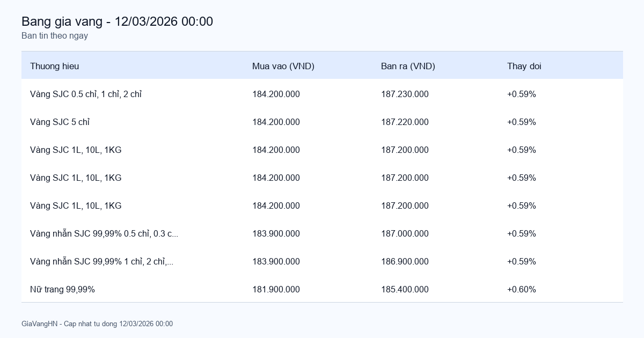Click sell price 187.220.000
644x338 pixels.
click(x=405, y=122)
